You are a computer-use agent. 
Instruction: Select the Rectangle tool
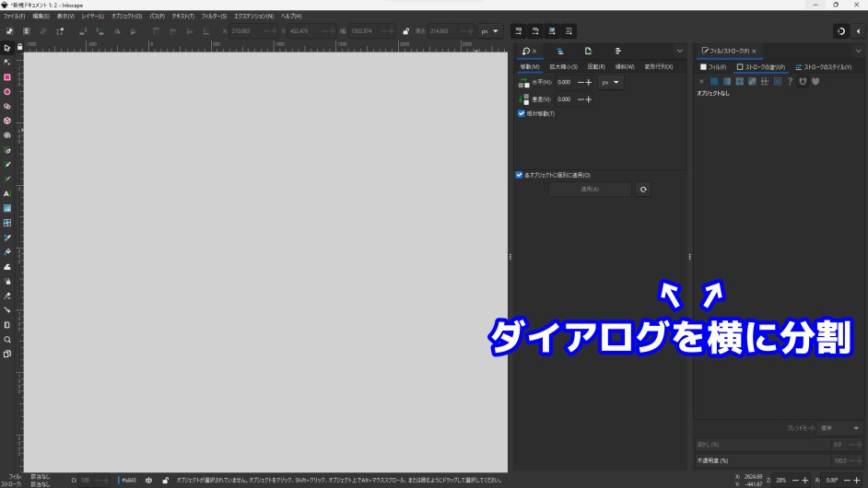[7, 77]
